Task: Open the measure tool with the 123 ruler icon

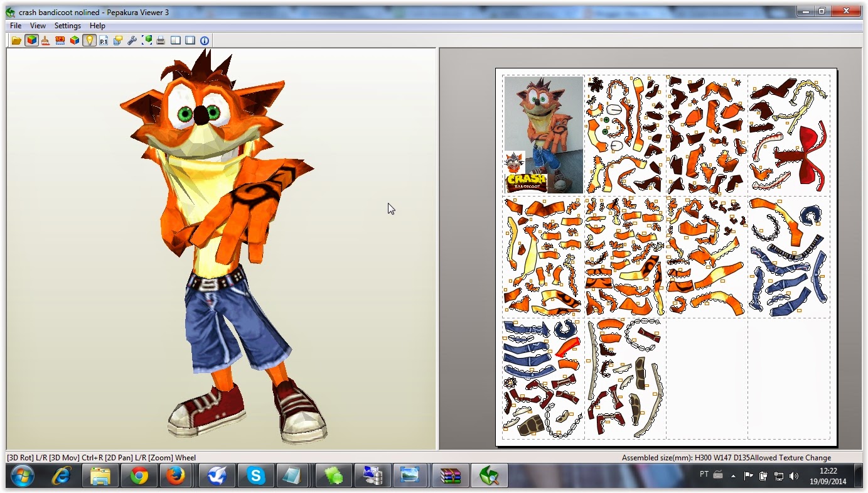Action: (60, 40)
